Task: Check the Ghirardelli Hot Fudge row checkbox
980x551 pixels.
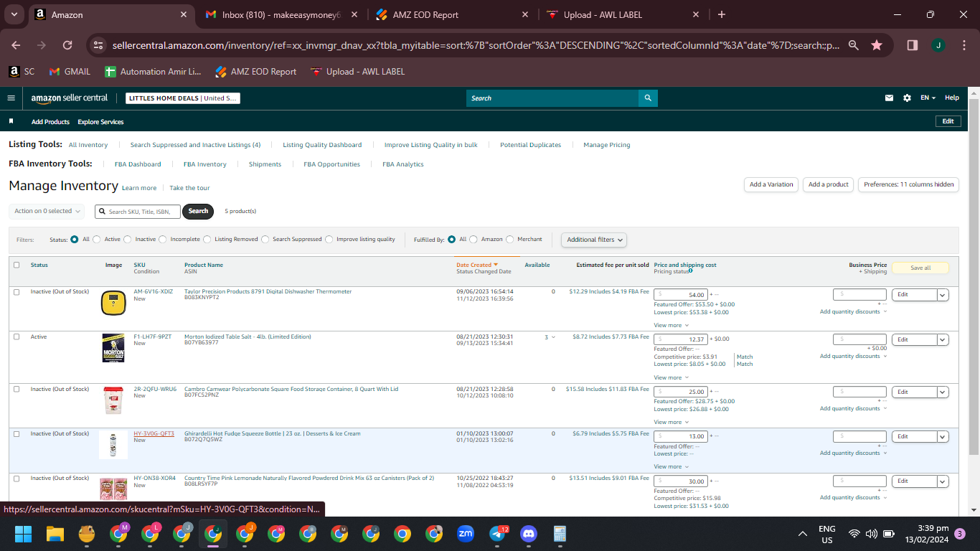Action: 17,433
